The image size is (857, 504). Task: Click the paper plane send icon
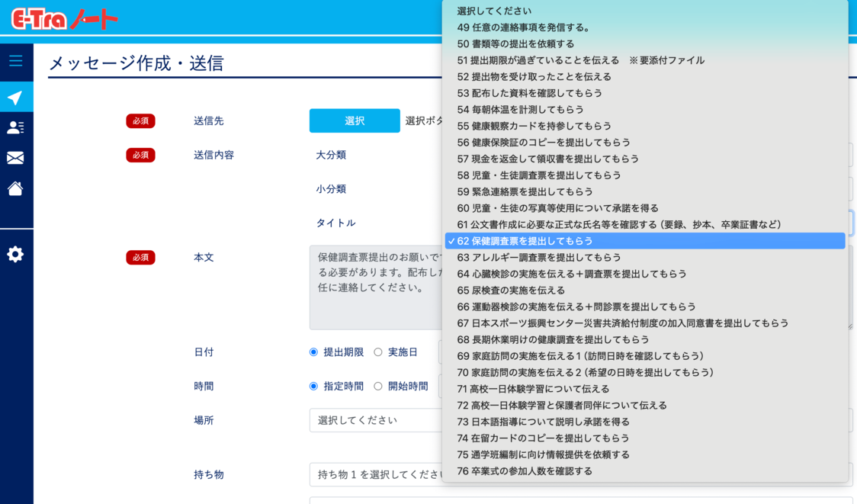(15, 98)
